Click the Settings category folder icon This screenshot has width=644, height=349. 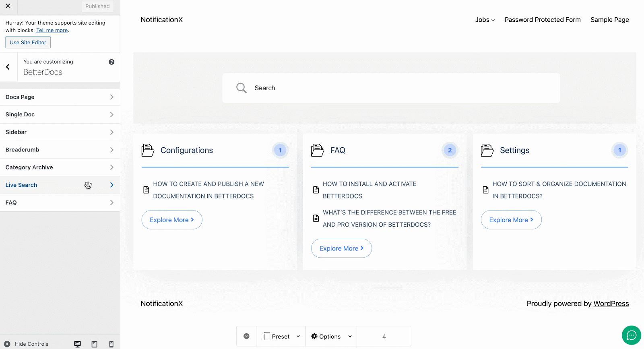(487, 150)
